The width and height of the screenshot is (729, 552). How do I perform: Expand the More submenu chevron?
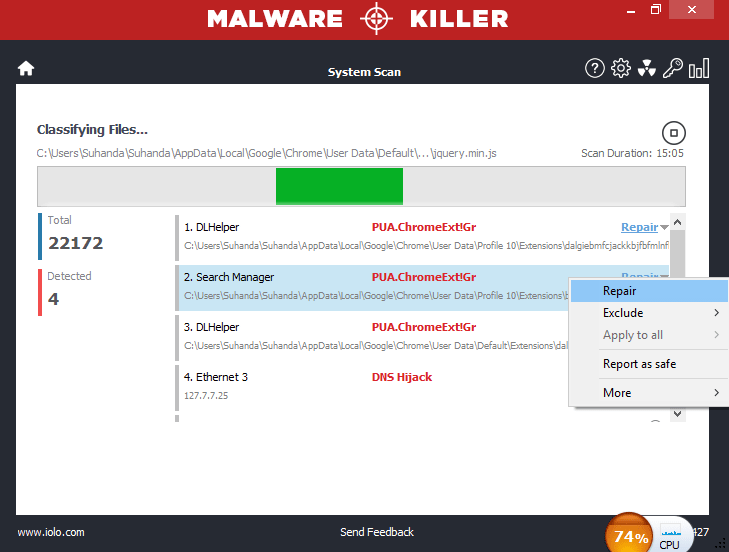716,392
